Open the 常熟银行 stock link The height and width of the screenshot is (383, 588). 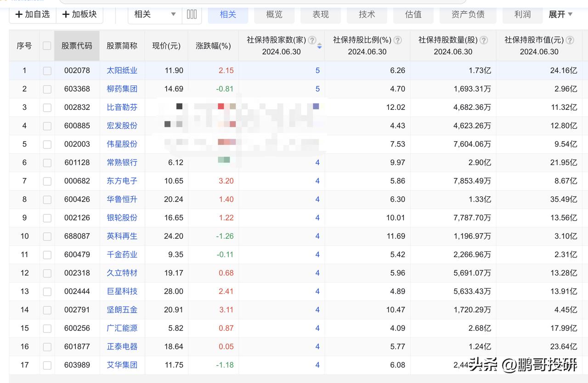point(122,162)
